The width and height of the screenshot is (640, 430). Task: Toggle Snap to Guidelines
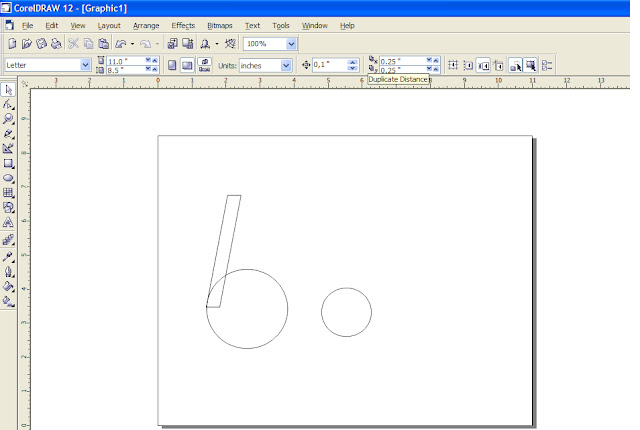point(468,65)
